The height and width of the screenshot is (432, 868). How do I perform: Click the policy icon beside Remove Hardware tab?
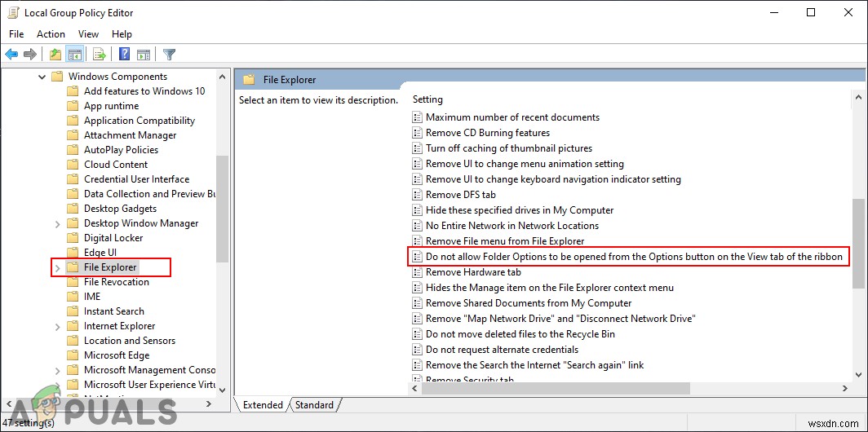tap(418, 272)
